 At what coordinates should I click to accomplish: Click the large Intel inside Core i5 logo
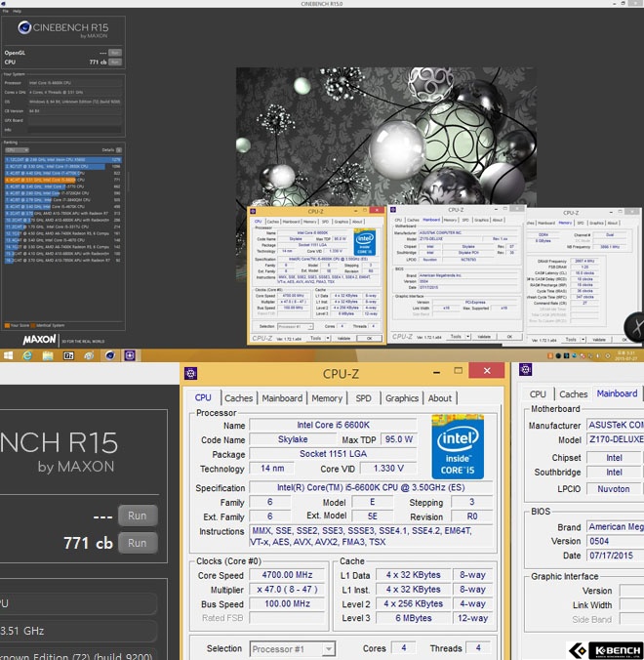pos(458,446)
